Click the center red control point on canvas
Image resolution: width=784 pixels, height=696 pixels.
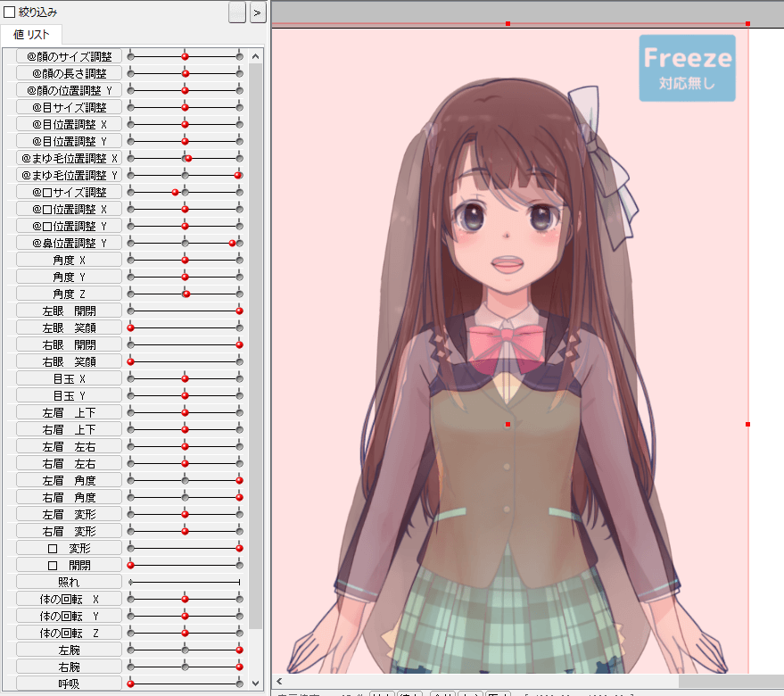point(508,425)
